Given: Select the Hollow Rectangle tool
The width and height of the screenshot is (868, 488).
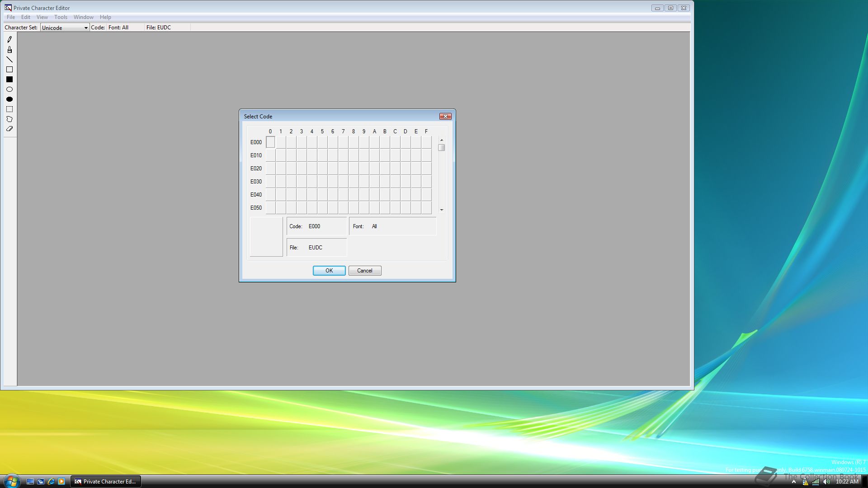Looking at the screenshot, I should point(9,70).
